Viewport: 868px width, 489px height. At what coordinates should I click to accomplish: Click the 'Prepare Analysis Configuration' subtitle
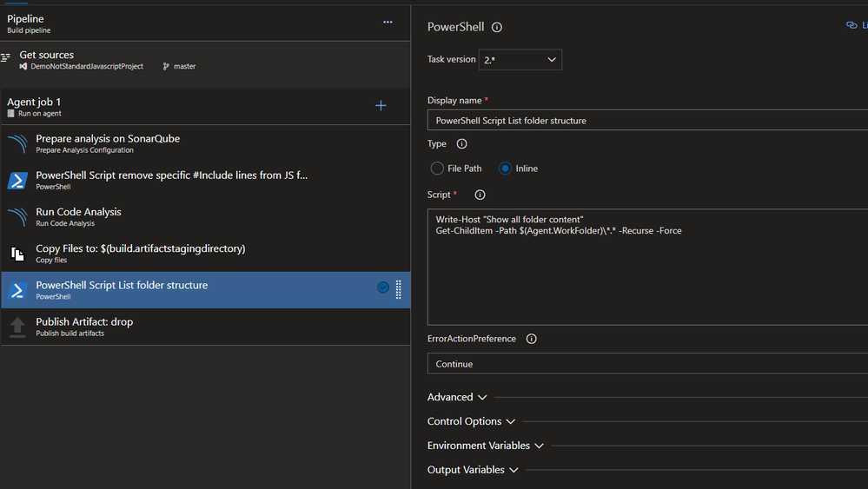(84, 150)
